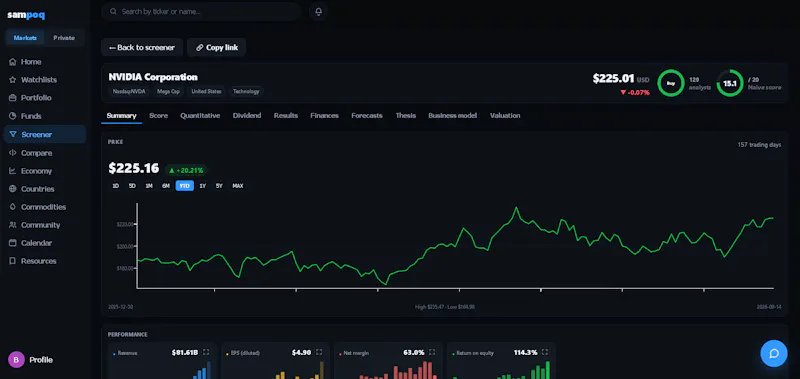Open the Dividend tab
The width and height of the screenshot is (800, 379).
[x=247, y=116]
